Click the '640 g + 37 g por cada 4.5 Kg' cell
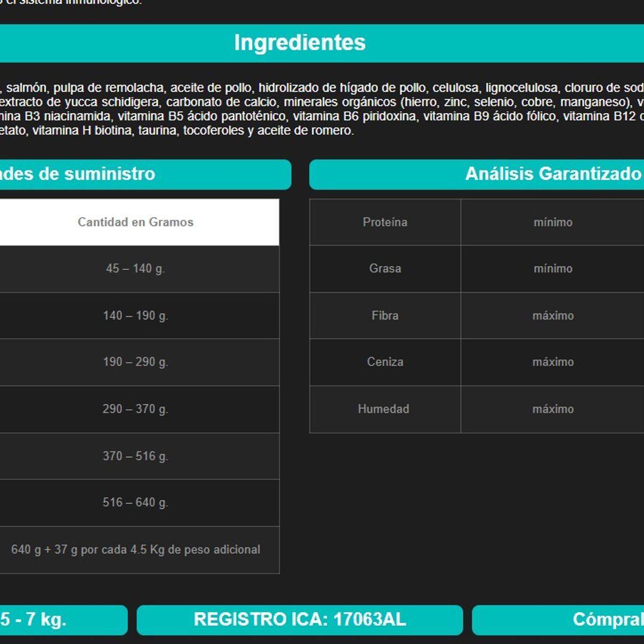This screenshot has width=644, height=644. coord(135,550)
